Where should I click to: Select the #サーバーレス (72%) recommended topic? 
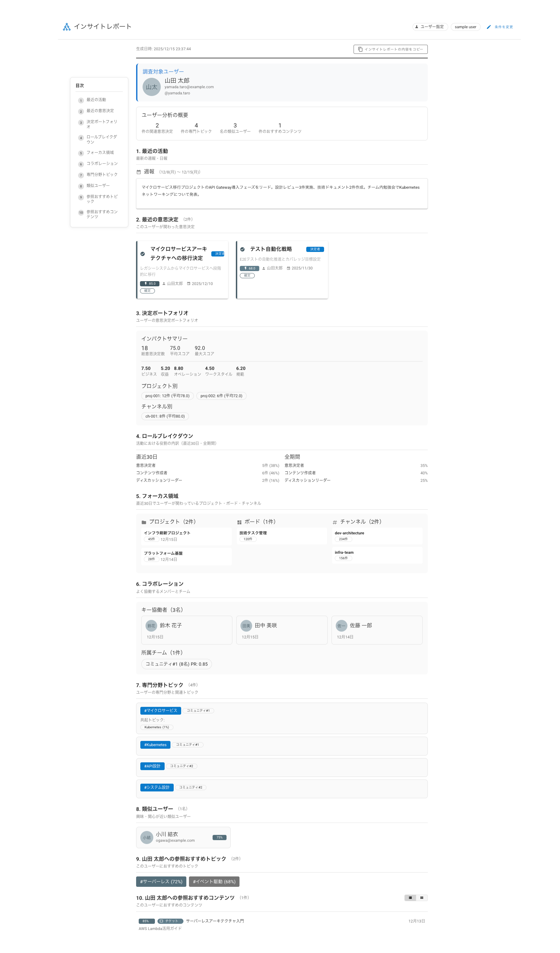161,882
